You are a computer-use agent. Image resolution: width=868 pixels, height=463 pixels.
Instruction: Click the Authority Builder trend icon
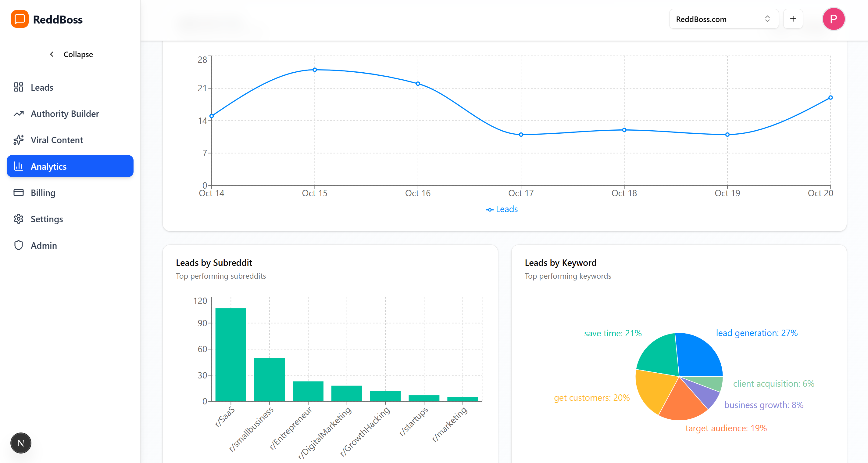point(19,114)
